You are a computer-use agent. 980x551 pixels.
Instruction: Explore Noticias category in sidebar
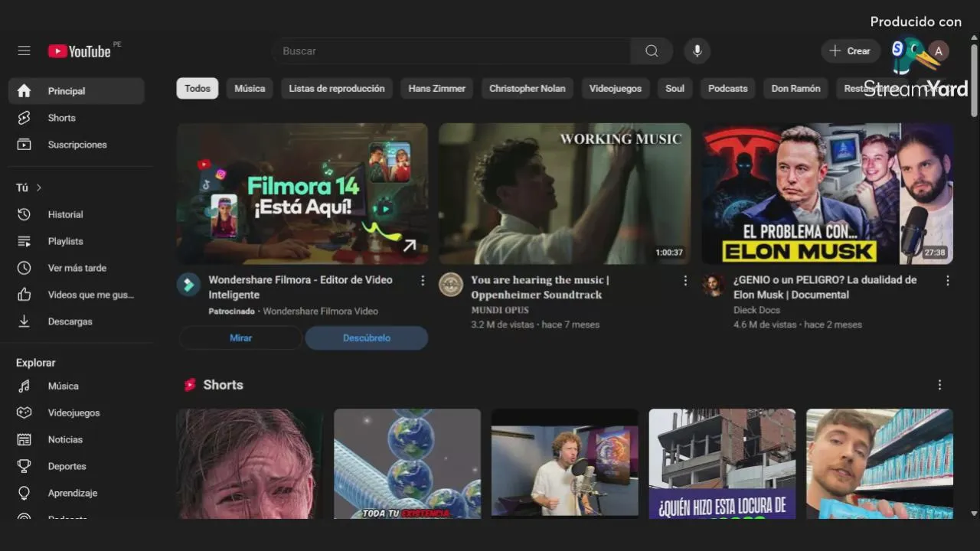[x=76, y=439]
